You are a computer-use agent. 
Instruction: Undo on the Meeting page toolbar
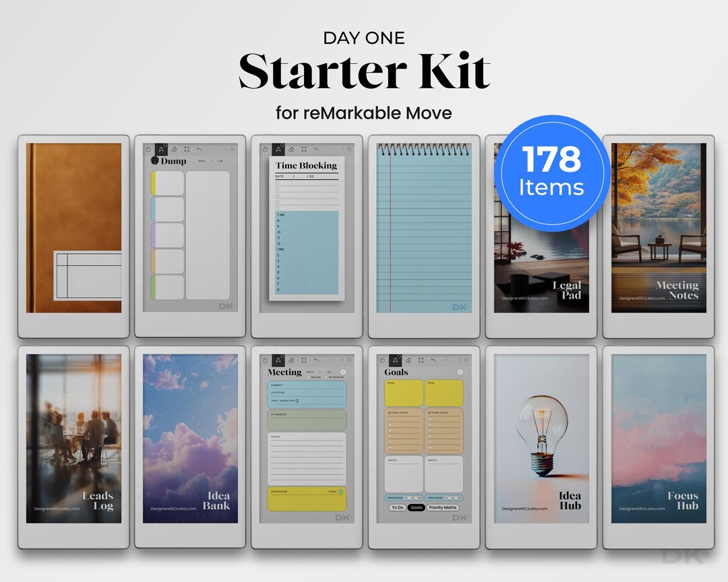coord(316,360)
